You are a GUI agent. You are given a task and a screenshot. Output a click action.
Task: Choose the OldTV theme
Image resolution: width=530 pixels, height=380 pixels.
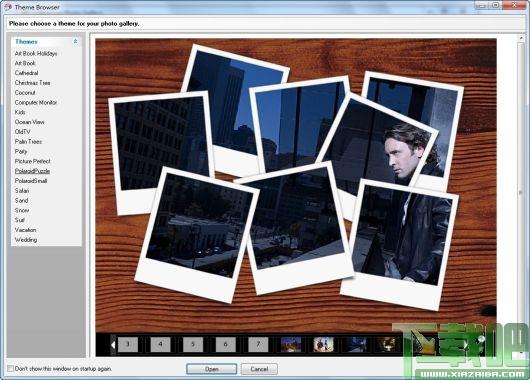22,132
